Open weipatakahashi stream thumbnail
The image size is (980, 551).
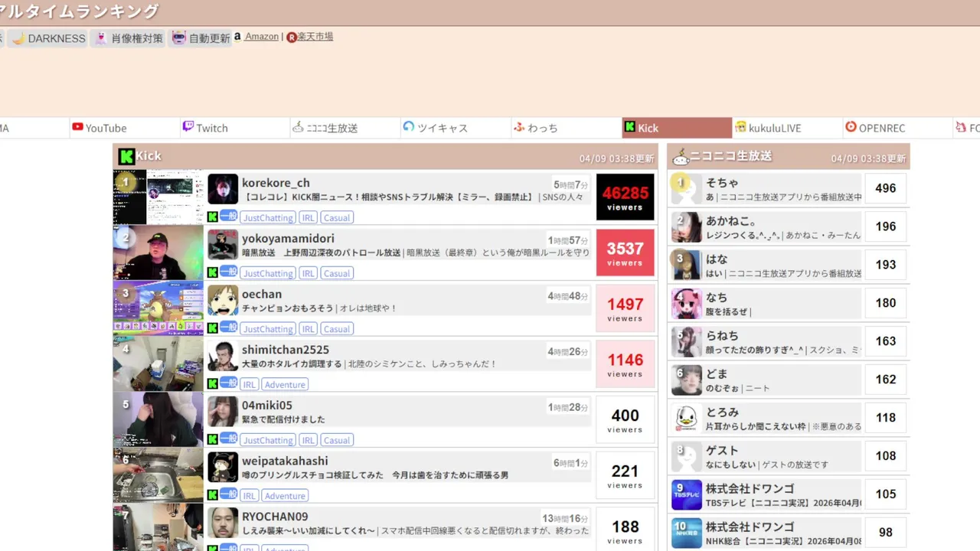click(158, 476)
